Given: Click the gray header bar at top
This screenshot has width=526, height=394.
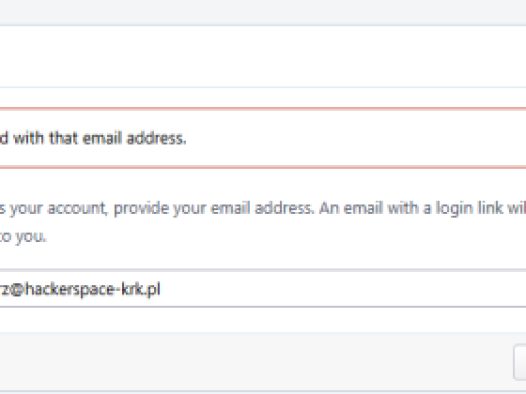Looking at the screenshot, I should coord(263,12).
